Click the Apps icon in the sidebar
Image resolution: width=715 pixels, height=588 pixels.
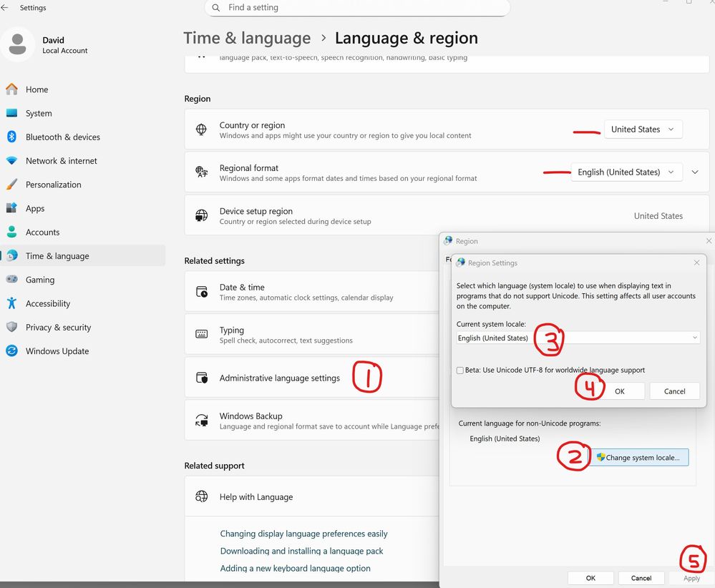click(x=12, y=208)
